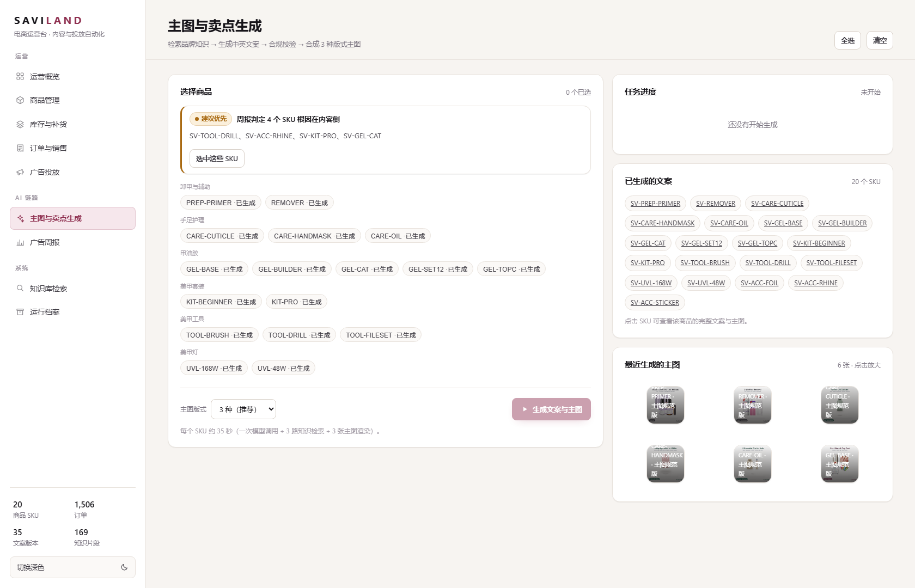
Task: Click the moon icon for dark mode
Action: click(124, 567)
